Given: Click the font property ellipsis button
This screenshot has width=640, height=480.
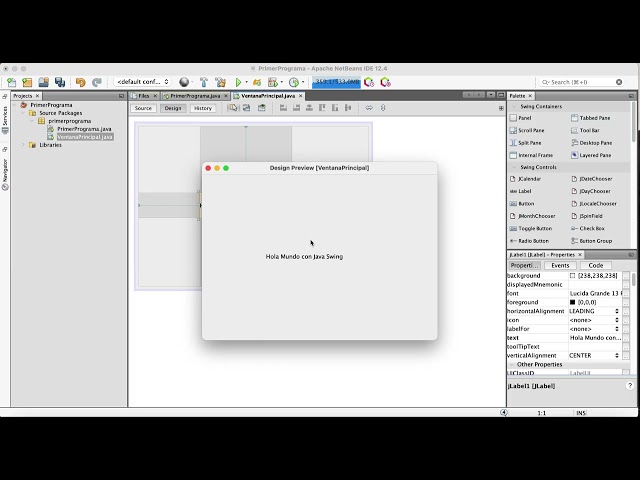Looking at the screenshot, I should pos(626,293).
